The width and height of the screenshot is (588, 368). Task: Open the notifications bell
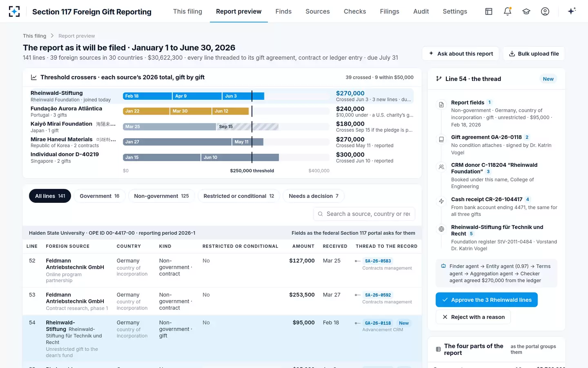pos(508,11)
